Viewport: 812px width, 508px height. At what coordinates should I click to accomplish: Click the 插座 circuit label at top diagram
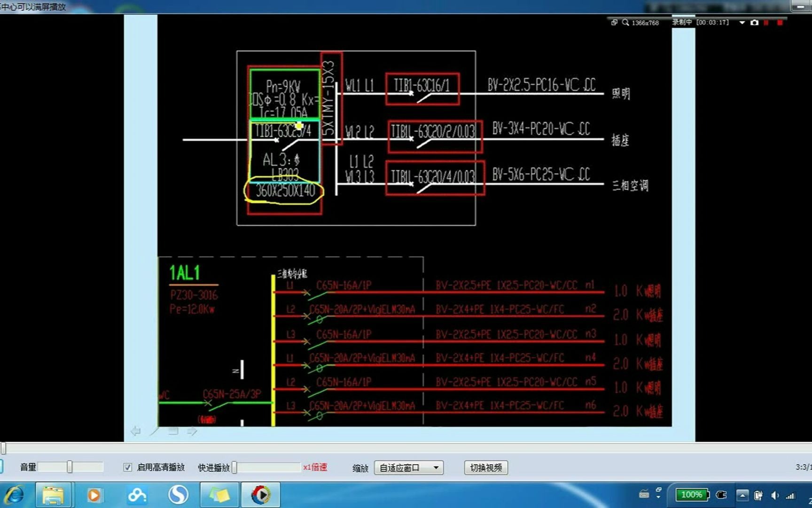[620, 140]
